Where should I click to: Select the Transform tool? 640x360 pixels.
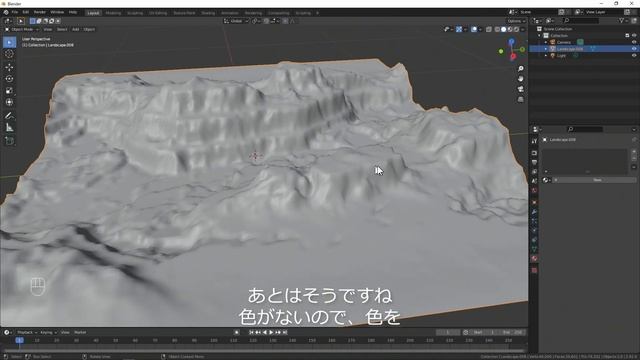tap(9, 102)
